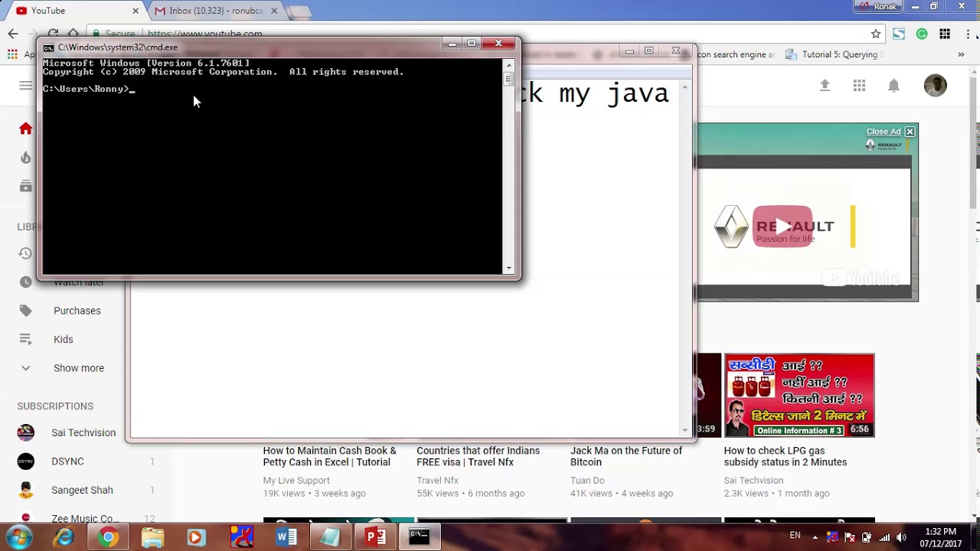980x551 pixels.
Task: Open the LPG subsidy video thumbnail
Action: 799,396
